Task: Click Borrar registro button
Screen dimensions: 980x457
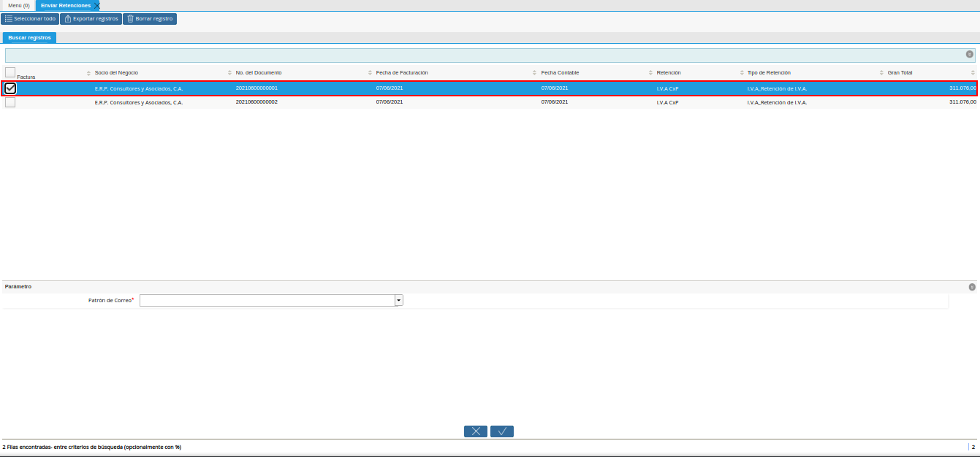Action: [150, 18]
